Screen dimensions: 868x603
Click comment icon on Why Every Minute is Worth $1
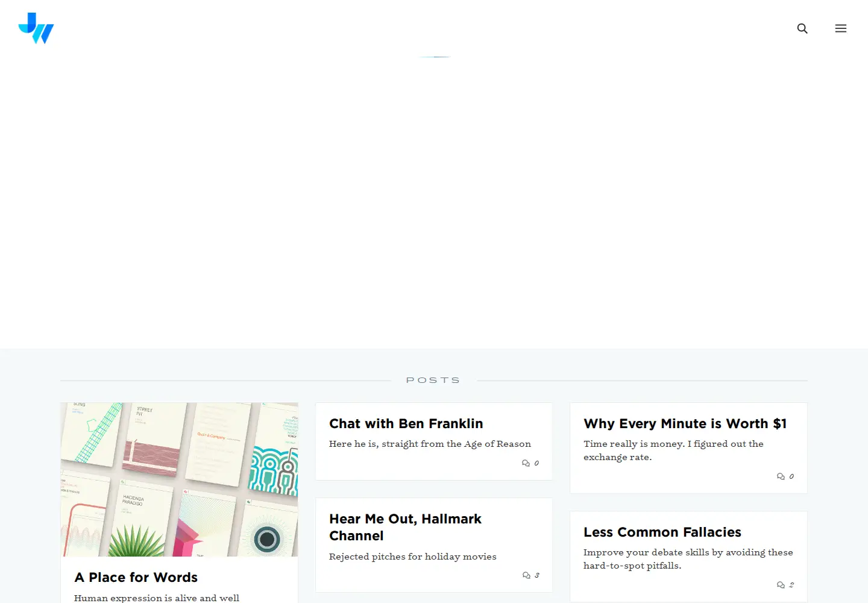(x=781, y=476)
